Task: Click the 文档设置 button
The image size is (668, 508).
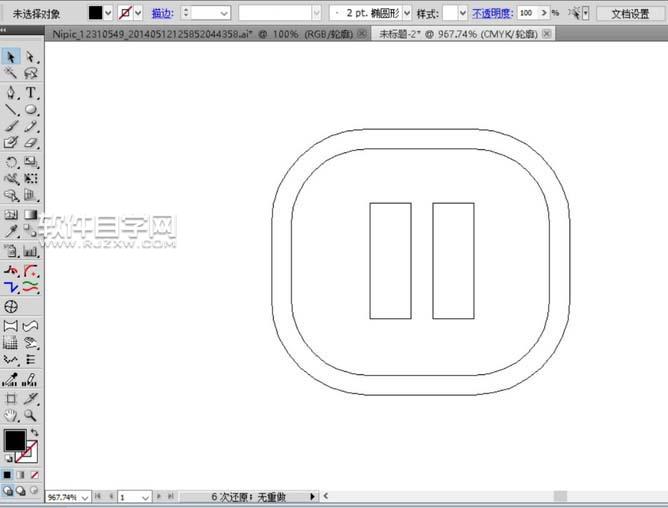Action: 630,13
